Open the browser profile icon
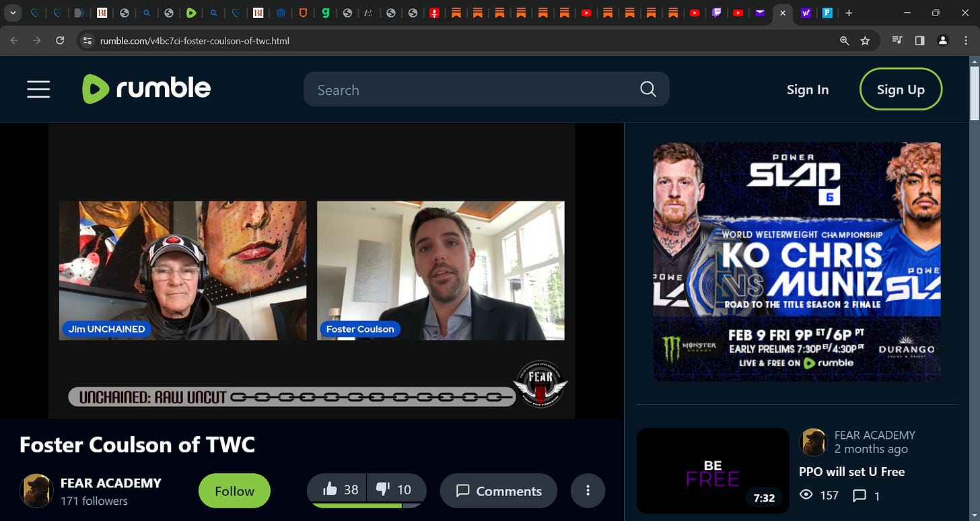This screenshot has width=980, height=521. [x=943, y=40]
